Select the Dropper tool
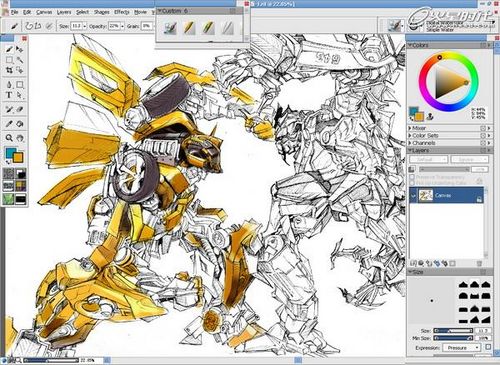 (x=9, y=124)
